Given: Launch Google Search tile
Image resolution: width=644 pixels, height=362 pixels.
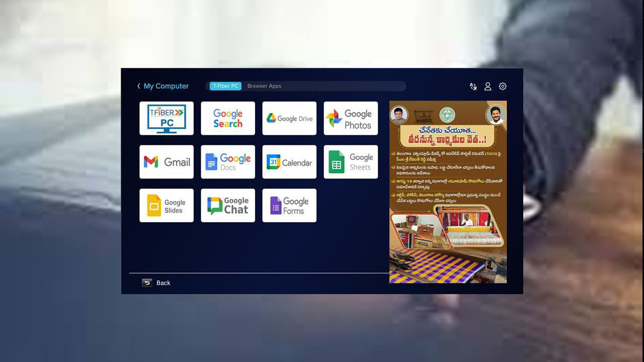Looking at the screenshot, I should click(x=228, y=118).
